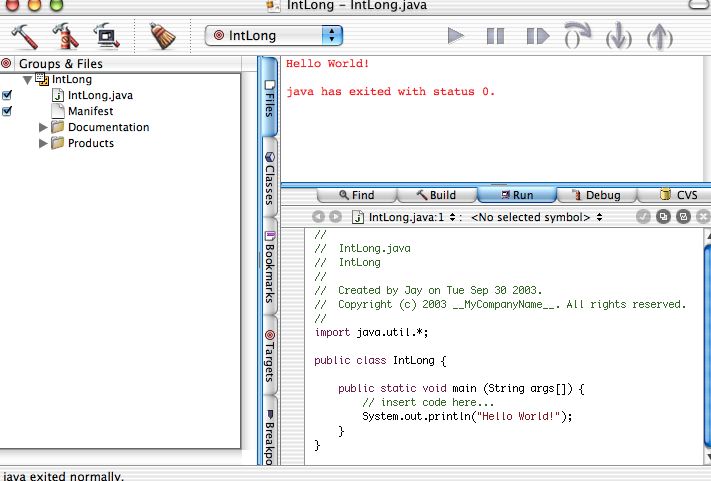
Task: Click the counterpart file icon in navigation bar
Action: (x=663, y=217)
